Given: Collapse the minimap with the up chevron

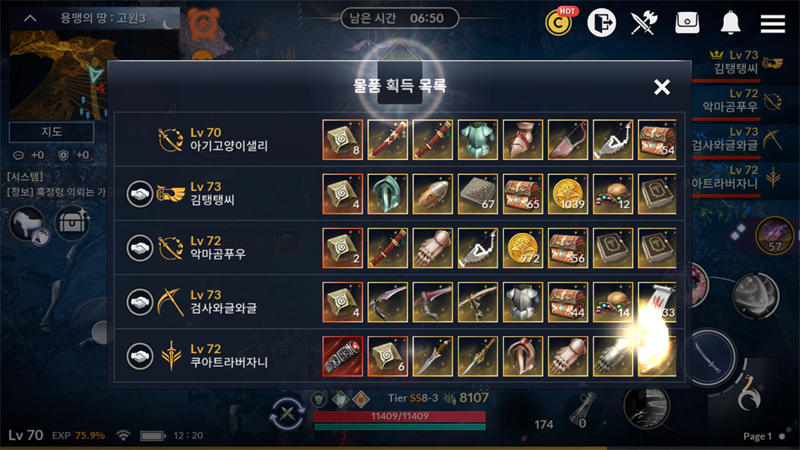Looking at the screenshot, I should [x=30, y=18].
